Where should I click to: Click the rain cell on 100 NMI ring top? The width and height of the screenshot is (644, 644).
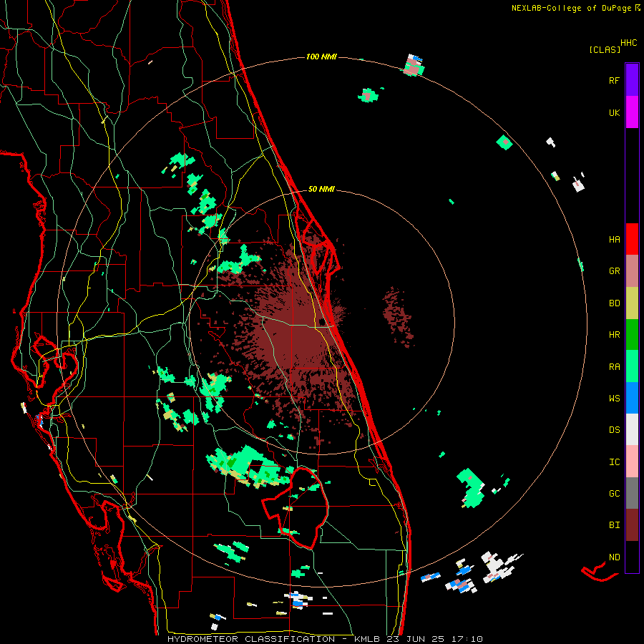click(414, 65)
